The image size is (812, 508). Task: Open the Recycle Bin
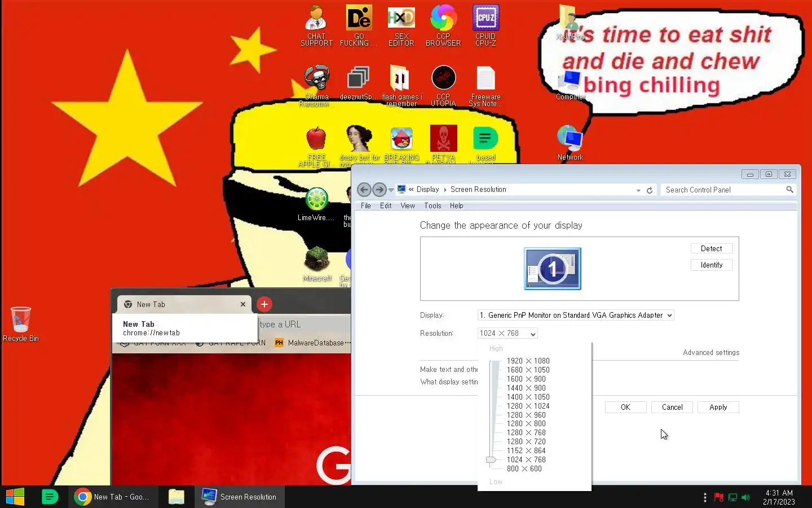click(21, 324)
